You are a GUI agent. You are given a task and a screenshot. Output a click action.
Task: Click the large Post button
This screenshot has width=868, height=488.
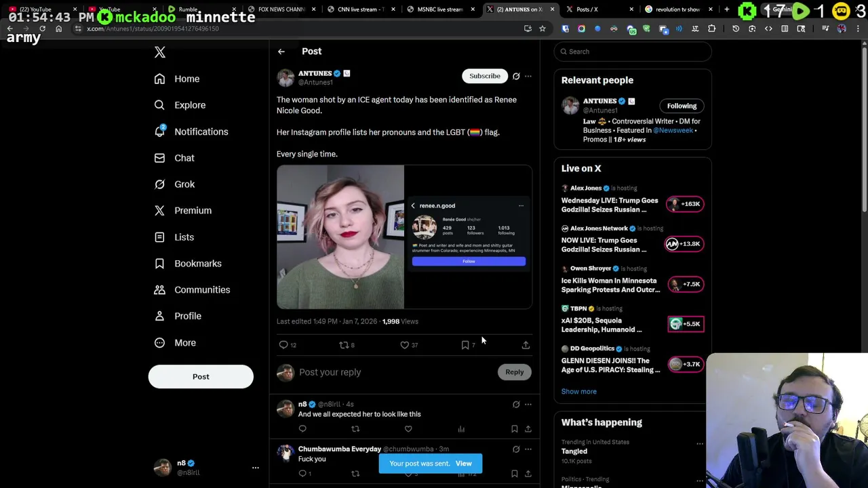coord(201,377)
